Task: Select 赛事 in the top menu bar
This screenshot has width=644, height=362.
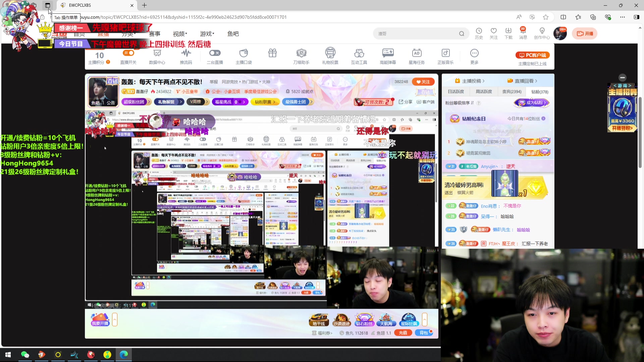Action: 155,34
